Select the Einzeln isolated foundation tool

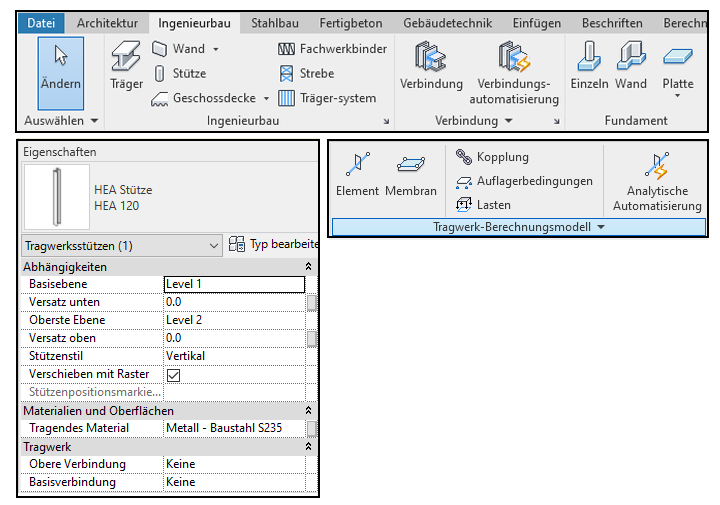pos(589,65)
